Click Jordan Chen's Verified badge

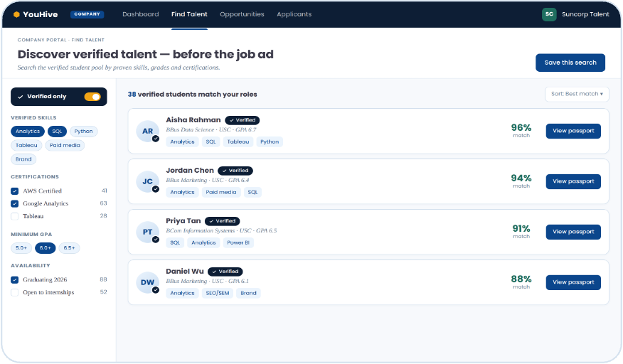click(x=235, y=171)
